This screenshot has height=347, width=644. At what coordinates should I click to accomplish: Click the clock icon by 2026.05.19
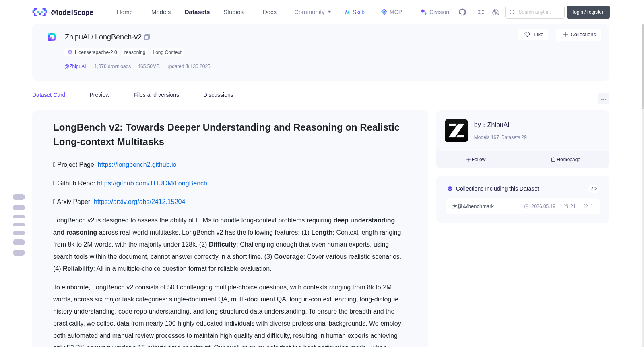click(526, 206)
